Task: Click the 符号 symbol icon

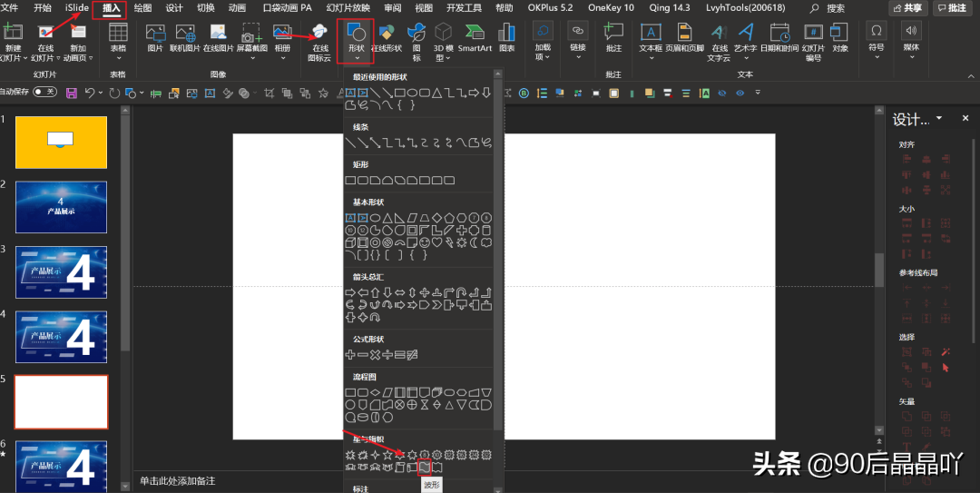Action: [877, 40]
